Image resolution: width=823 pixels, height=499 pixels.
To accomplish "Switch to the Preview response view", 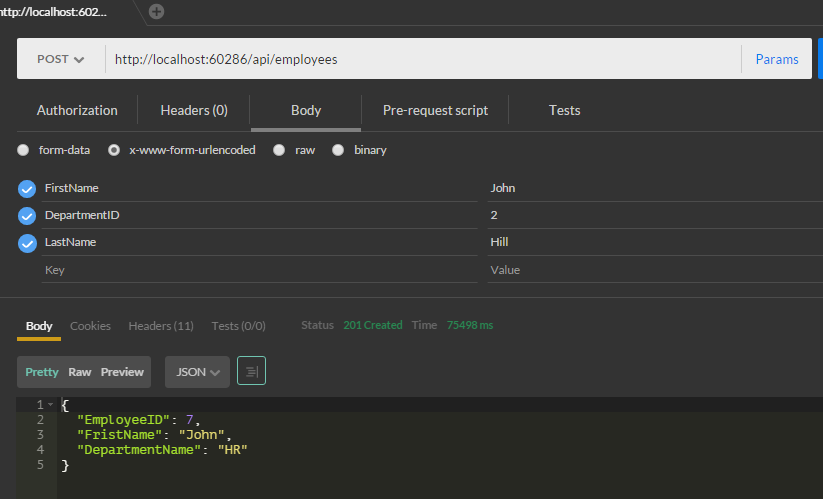I will pos(122,372).
